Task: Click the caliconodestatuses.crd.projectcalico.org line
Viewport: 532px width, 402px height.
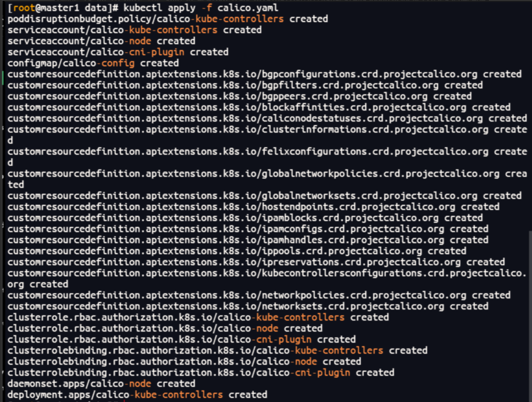Action: 267,119
